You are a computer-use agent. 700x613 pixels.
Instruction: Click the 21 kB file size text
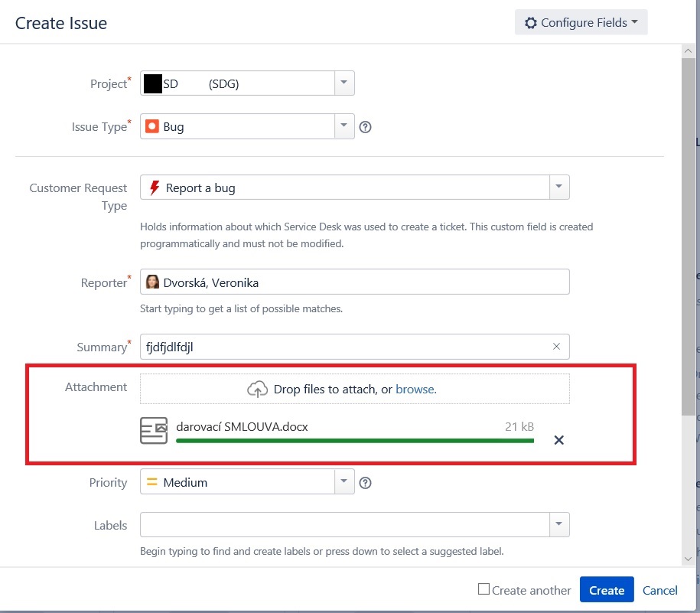tap(519, 427)
